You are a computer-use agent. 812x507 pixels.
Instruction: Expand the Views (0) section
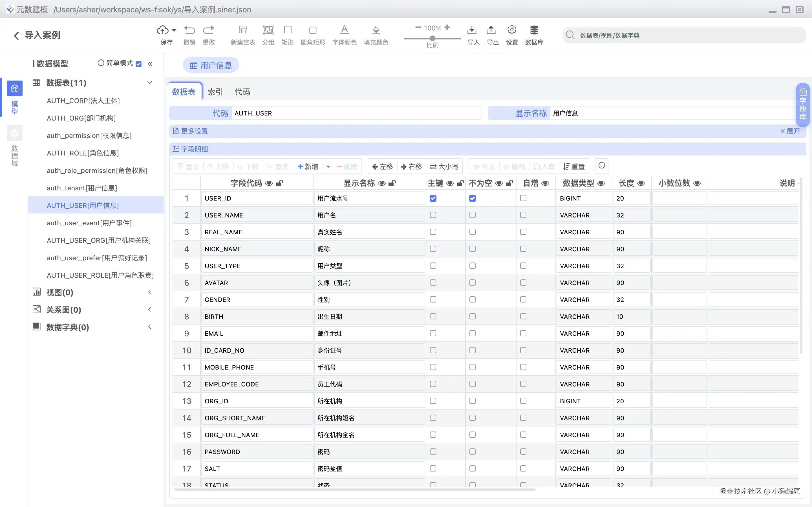pyautogui.click(x=150, y=292)
